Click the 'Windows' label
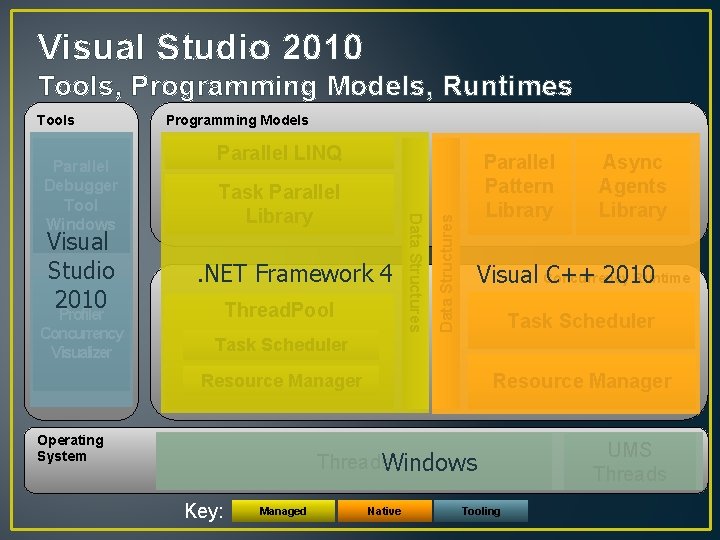This screenshot has height=540, width=720. [x=429, y=462]
